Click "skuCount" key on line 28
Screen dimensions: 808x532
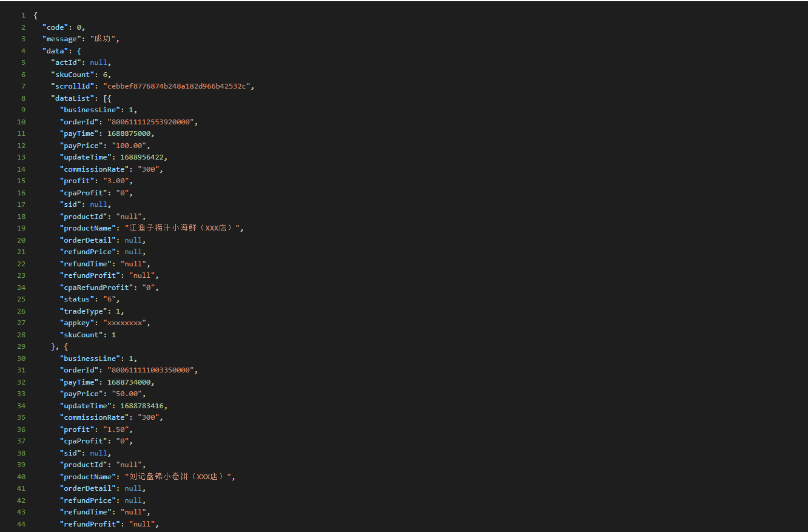click(x=81, y=335)
